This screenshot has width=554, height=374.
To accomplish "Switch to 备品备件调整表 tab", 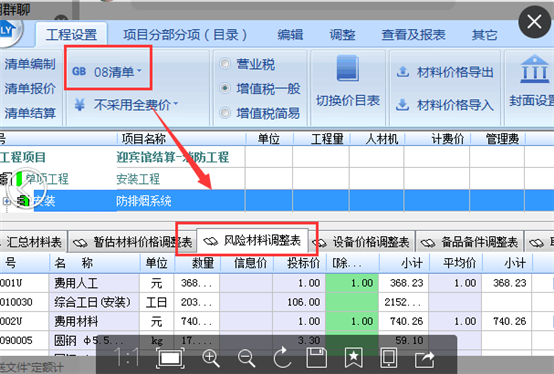I will [470, 242].
